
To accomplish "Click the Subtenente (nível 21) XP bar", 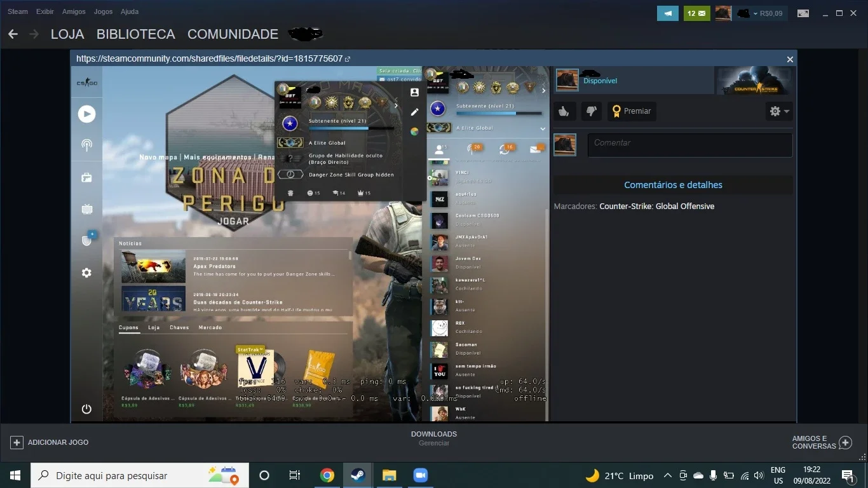I will [351, 128].
